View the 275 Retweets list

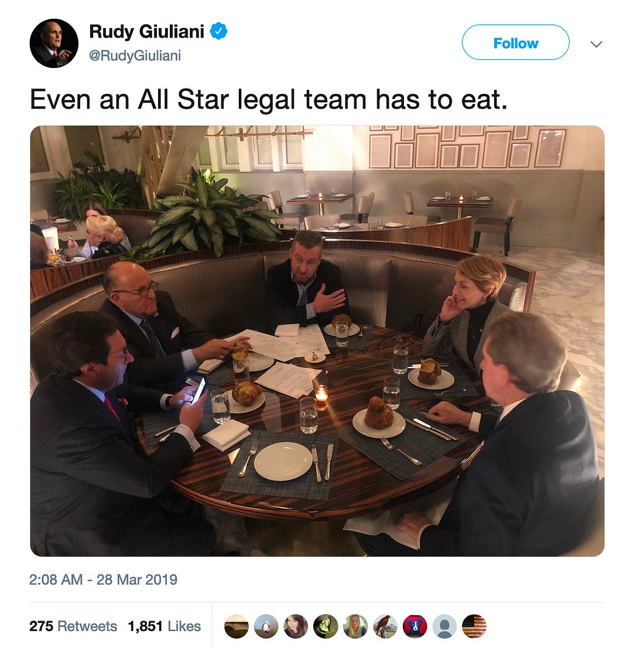[x=73, y=626]
